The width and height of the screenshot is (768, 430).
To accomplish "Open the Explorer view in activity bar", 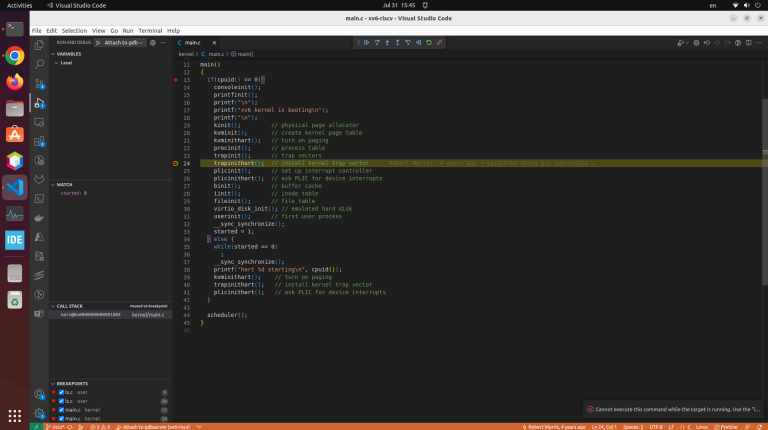I will [x=39, y=45].
